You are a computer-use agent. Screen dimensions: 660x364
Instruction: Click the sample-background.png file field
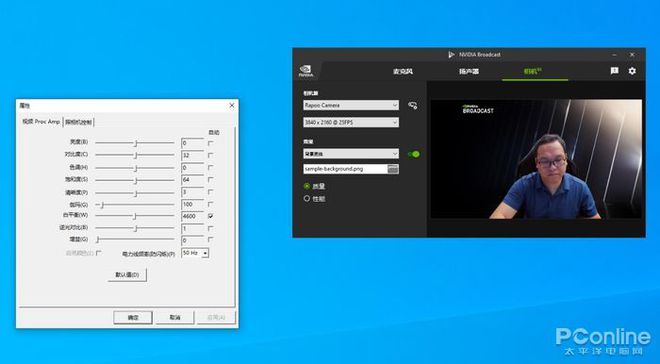(345, 169)
